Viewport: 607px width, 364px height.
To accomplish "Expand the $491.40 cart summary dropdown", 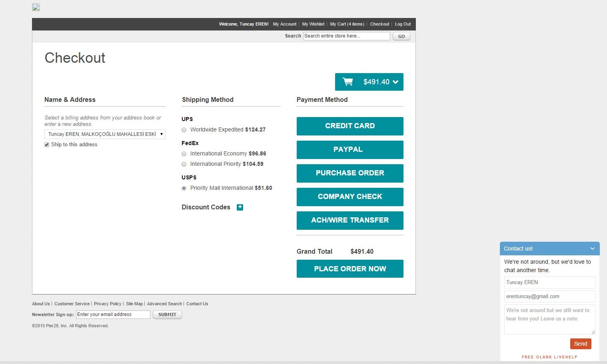I will [369, 82].
